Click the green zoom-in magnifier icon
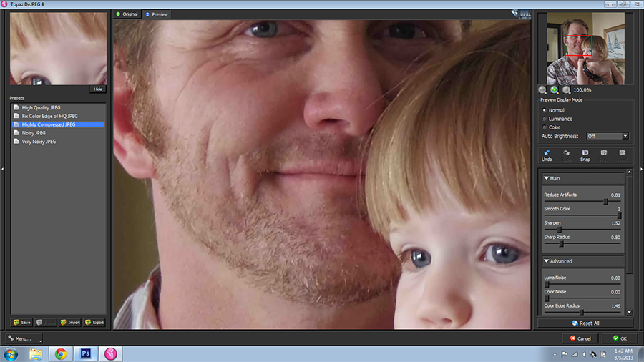644x362 pixels. [x=555, y=90]
